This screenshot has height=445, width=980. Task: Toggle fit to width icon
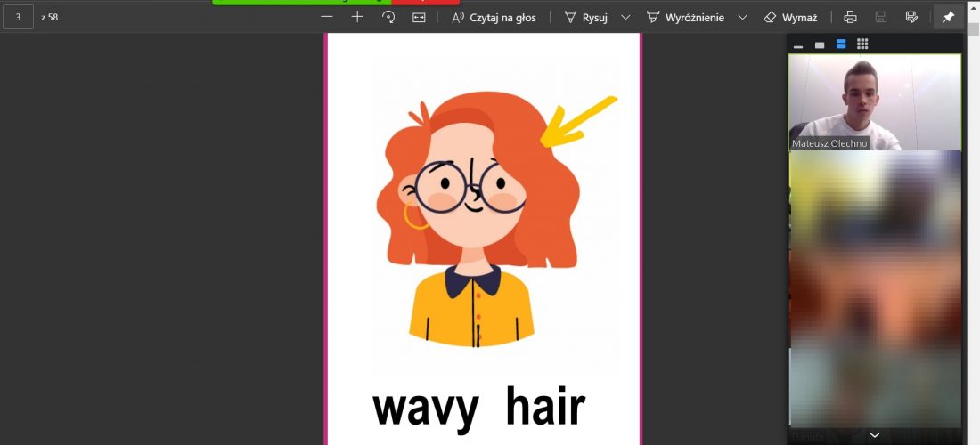pyautogui.click(x=419, y=18)
